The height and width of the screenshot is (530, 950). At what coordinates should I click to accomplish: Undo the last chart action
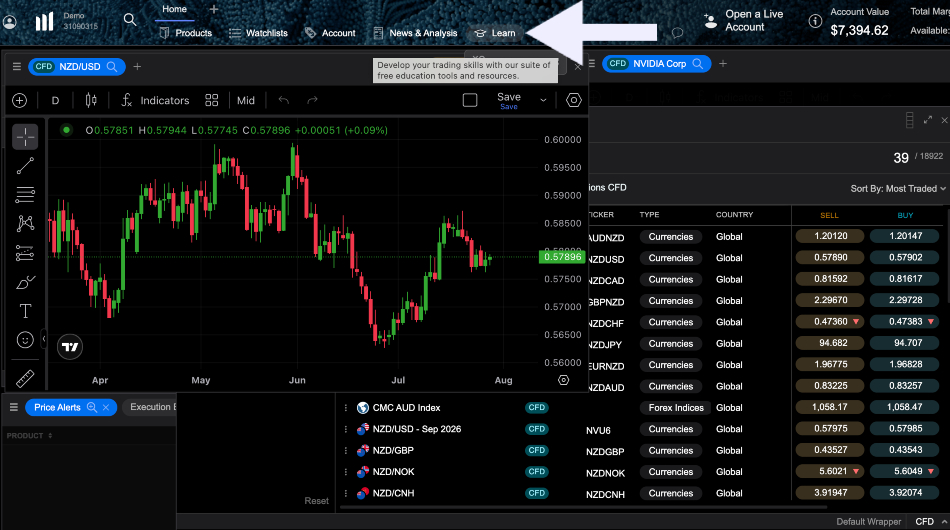(284, 101)
